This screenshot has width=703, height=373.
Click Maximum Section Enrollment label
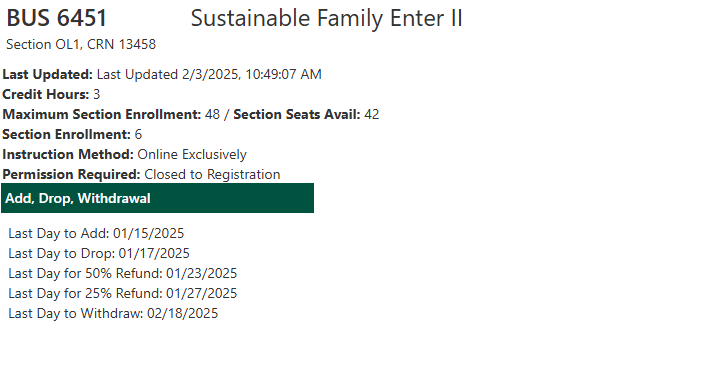(x=102, y=114)
